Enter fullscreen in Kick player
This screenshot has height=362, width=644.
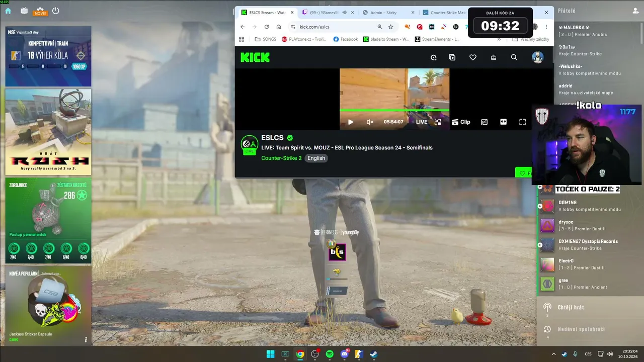pos(522,122)
